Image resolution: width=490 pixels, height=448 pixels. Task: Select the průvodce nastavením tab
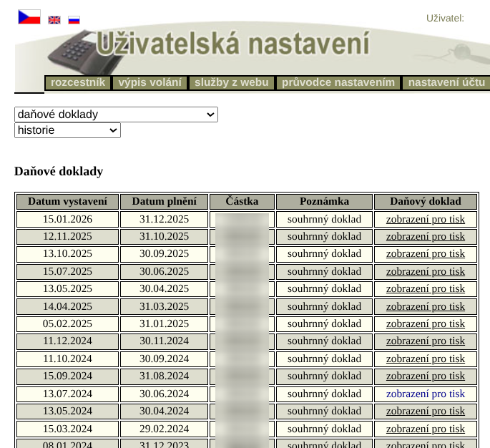tap(338, 82)
